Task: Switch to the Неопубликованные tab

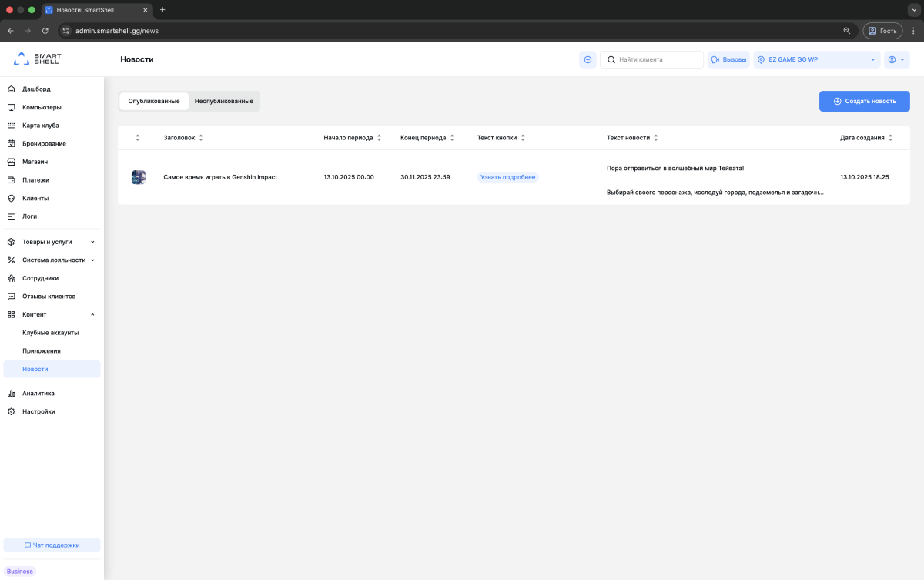Action: pos(223,101)
